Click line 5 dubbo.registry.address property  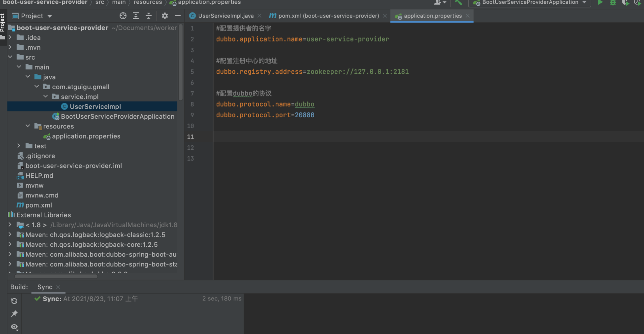312,72
